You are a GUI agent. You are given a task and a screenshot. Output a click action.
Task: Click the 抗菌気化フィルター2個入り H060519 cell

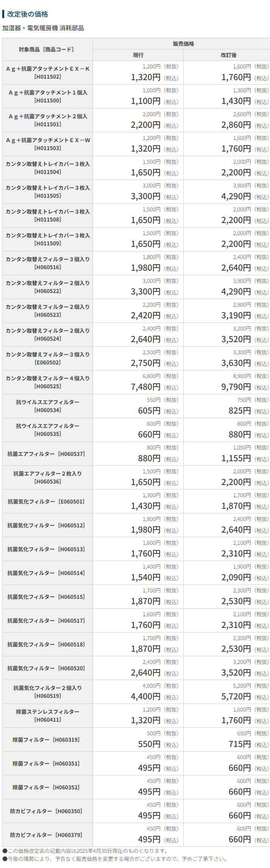coord(48,691)
